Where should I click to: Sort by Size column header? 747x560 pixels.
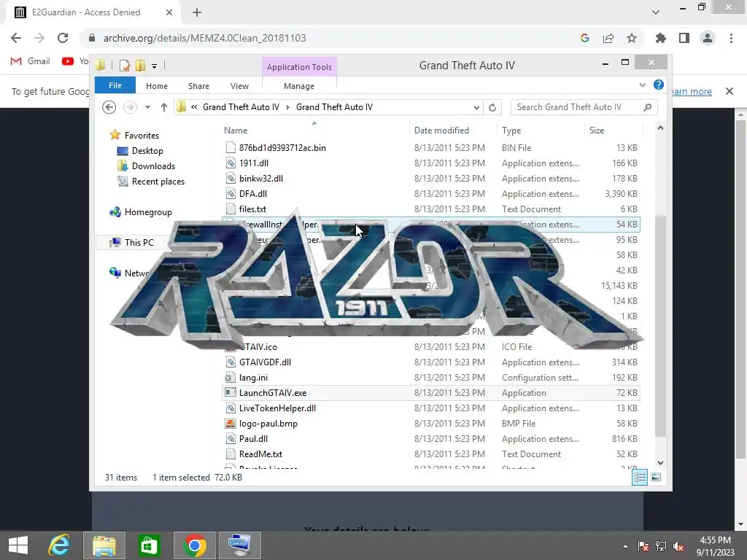[597, 131]
